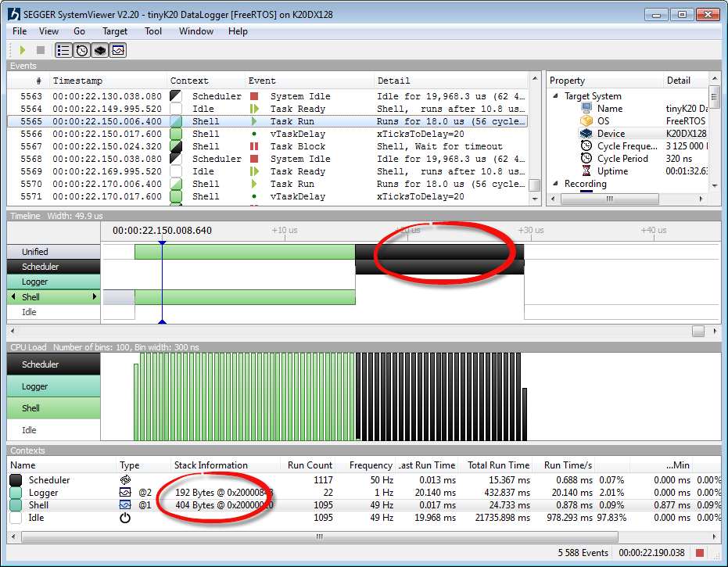This screenshot has width=728, height=567.
Task: Click the right arrow beside Shell in Timeline
Action: tap(95, 297)
